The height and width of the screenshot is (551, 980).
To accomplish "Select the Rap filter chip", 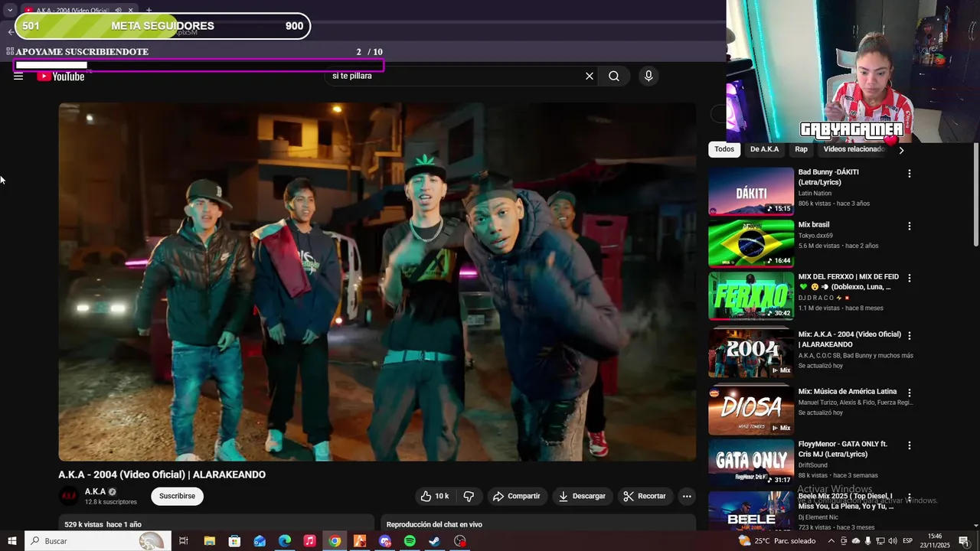I will 801,149.
